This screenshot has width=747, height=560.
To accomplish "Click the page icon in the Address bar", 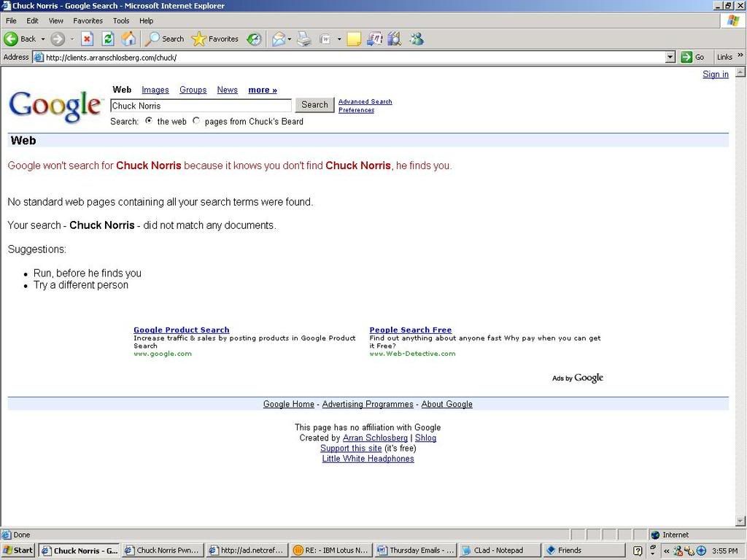I will (x=39, y=58).
